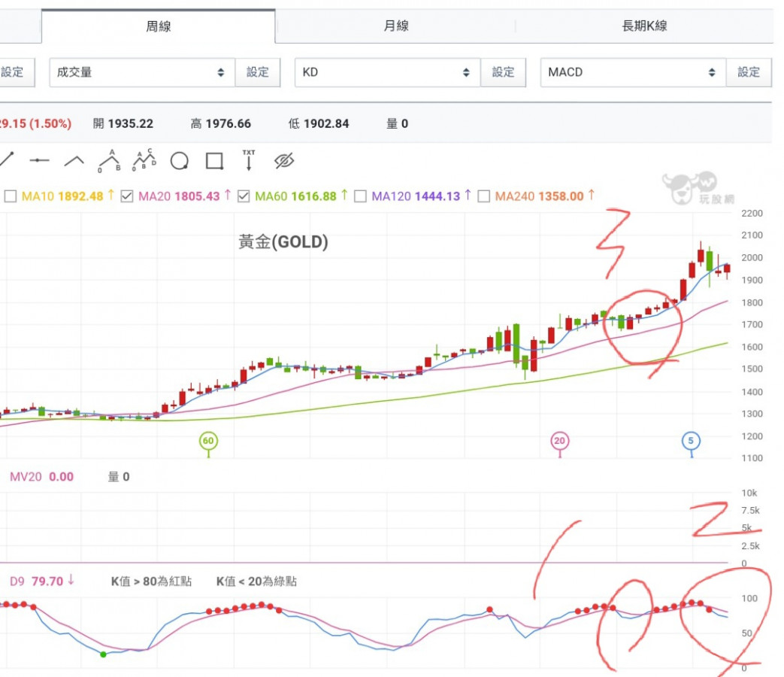Open the MACD indicator dropdown
Screen dimensions: 784x677
pos(633,72)
